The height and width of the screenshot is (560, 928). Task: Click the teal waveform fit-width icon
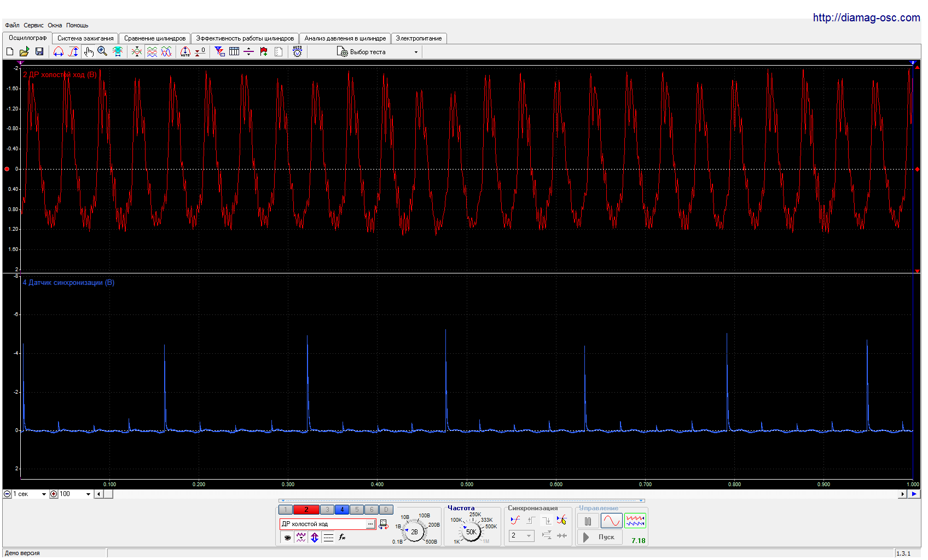pyautogui.click(x=117, y=51)
